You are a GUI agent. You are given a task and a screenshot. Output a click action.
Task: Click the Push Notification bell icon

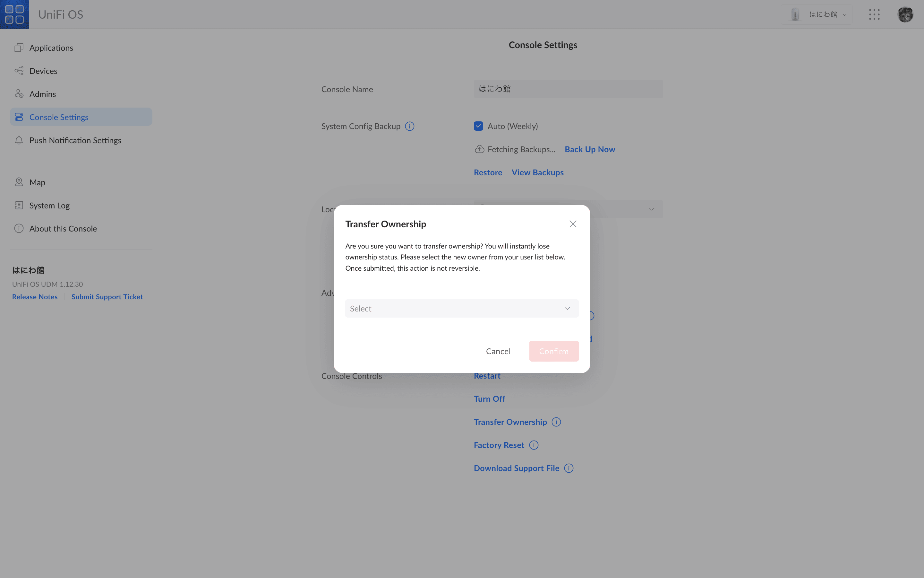[19, 140]
